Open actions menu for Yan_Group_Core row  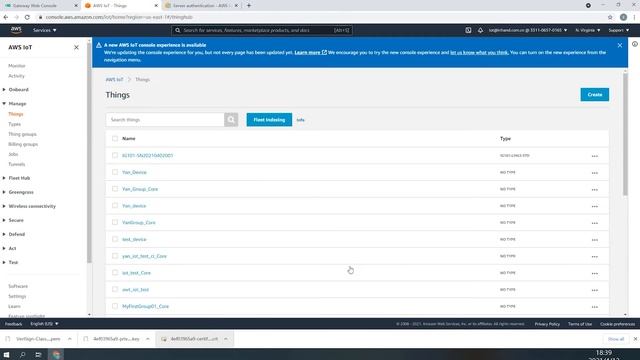click(x=595, y=189)
